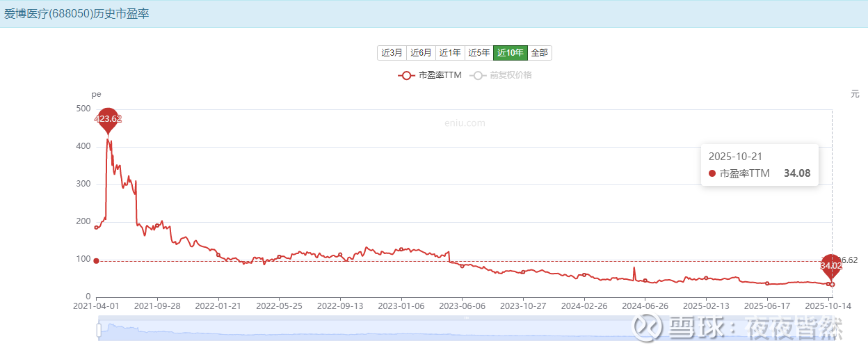
Task: Show the 近1年 time range
Action: (x=450, y=53)
